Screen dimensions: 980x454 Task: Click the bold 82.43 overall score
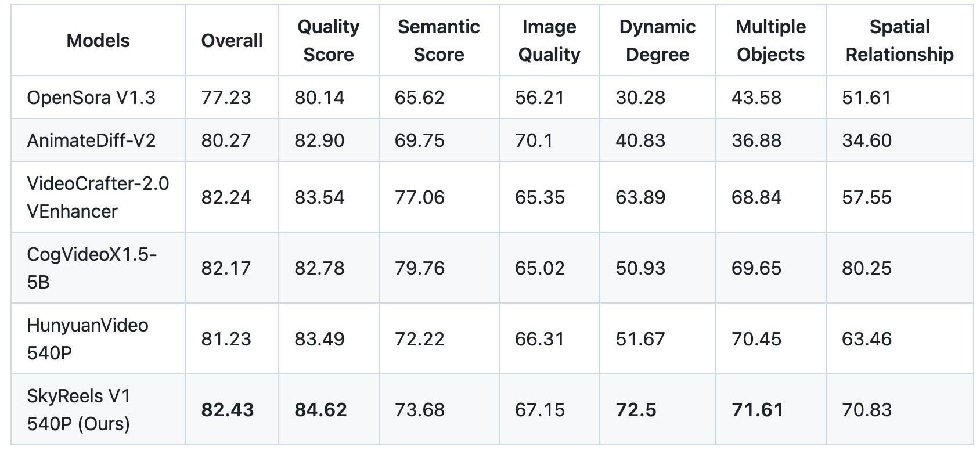[228, 410]
